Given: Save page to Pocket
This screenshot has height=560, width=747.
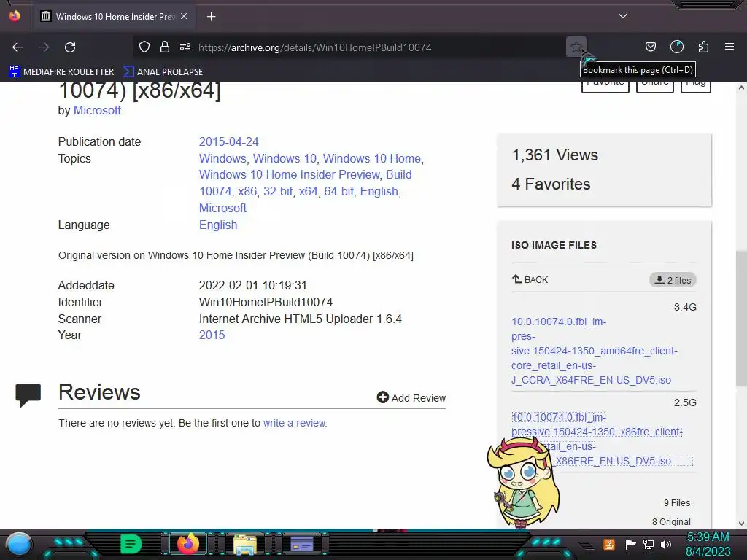Looking at the screenshot, I should pyautogui.click(x=650, y=47).
